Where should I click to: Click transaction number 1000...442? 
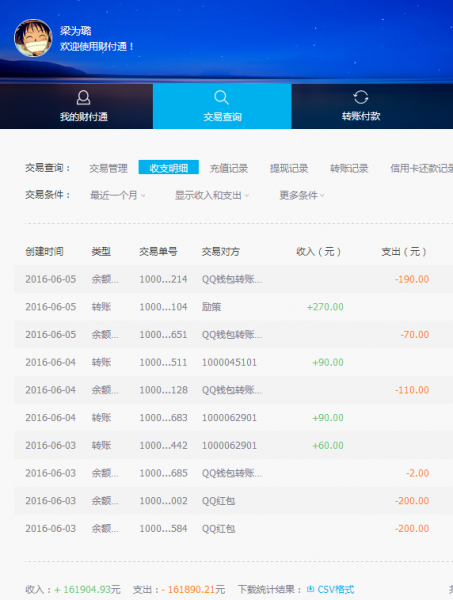(163, 445)
